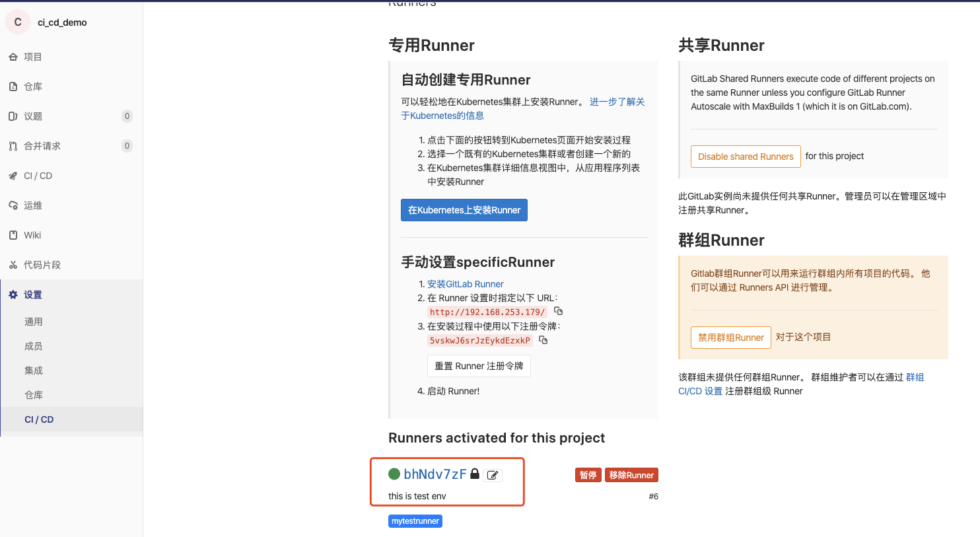Click the rocket icon for CI / CD

[x=13, y=176]
